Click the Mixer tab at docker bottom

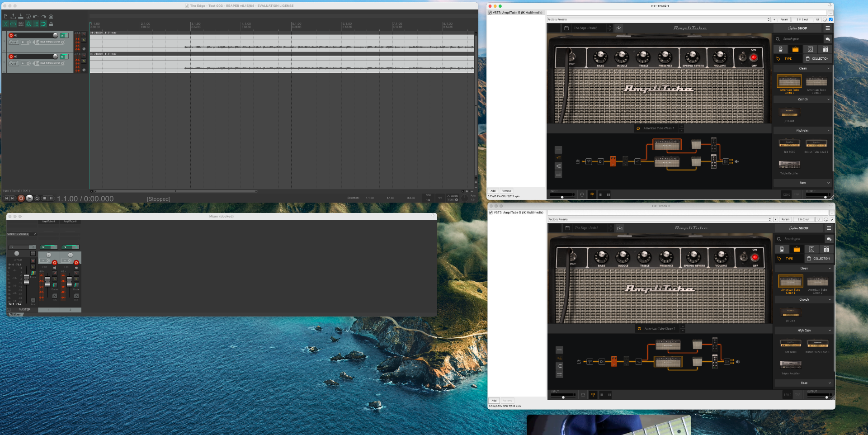pyautogui.click(x=16, y=314)
